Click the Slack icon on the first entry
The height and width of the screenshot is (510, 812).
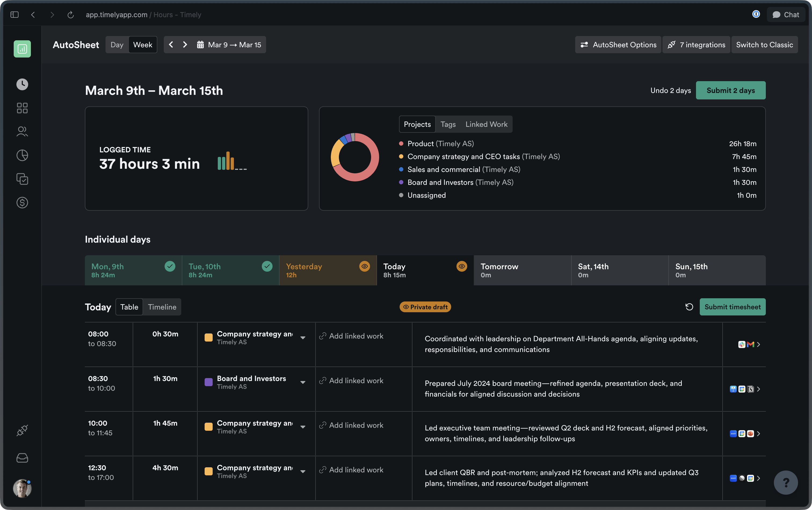tap(742, 344)
